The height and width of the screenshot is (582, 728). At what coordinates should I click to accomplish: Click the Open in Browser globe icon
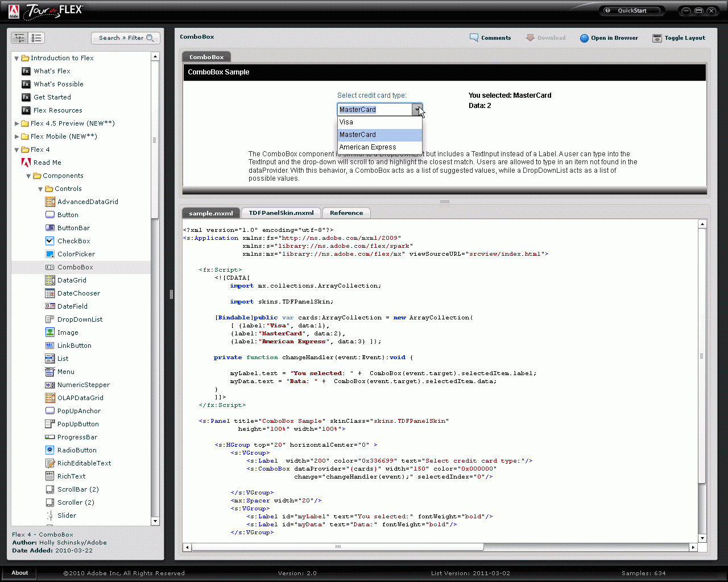pos(584,38)
